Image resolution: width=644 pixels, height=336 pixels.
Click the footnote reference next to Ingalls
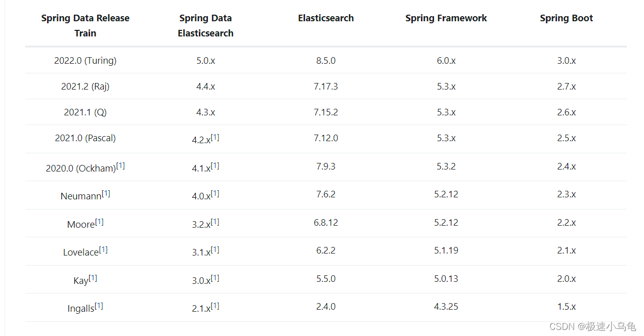click(x=99, y=306)
